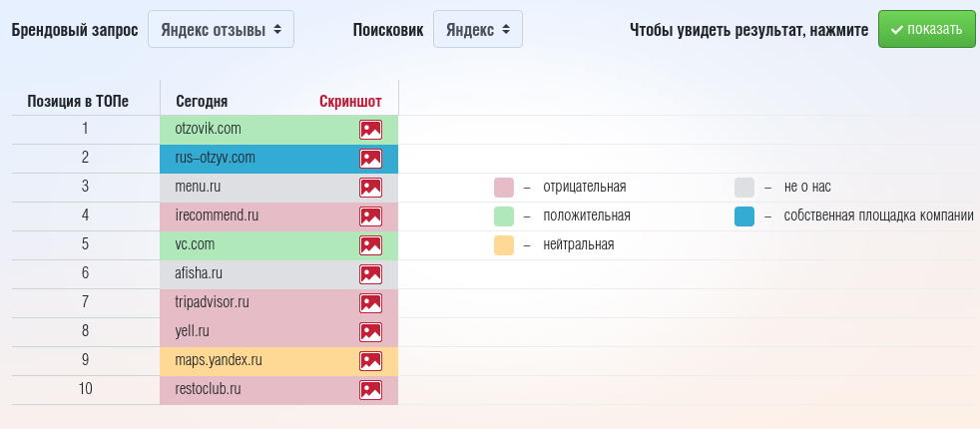The height and width of the screenshot is (429, 980).
Task: Open screenshot icon for irecommend.ru row
Action: click(x=370, y=216)
